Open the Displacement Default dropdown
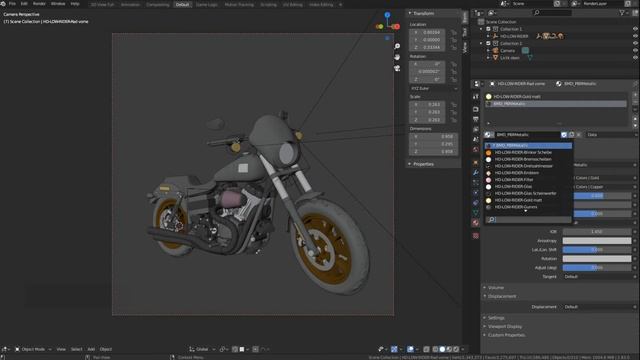 pos(597,307)
